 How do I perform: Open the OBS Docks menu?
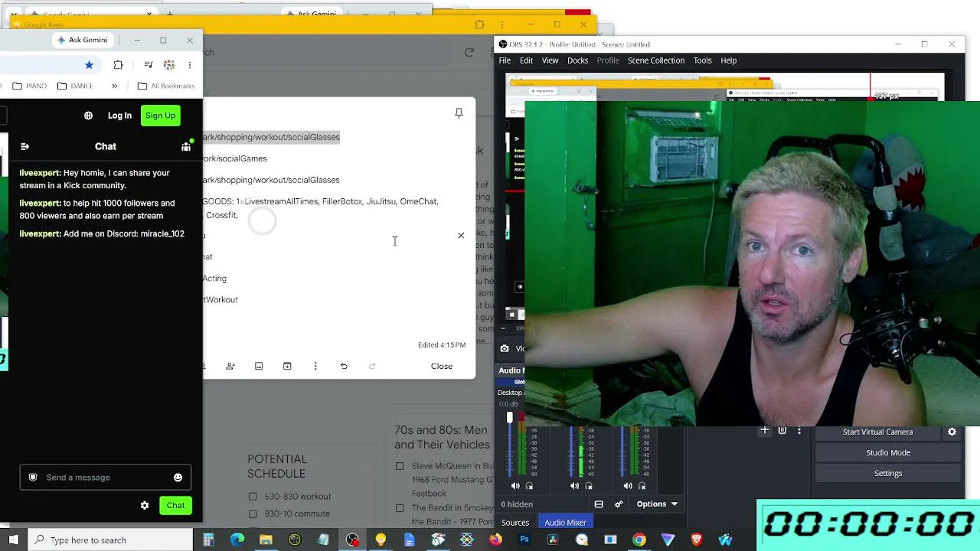tap(578, 60)
